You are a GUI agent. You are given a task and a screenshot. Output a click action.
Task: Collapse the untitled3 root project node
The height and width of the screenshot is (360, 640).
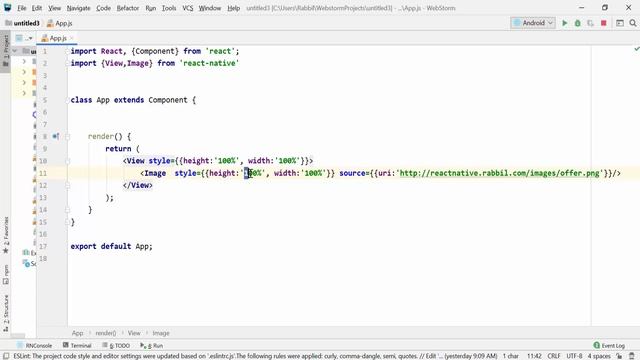(x=15, y=51)
